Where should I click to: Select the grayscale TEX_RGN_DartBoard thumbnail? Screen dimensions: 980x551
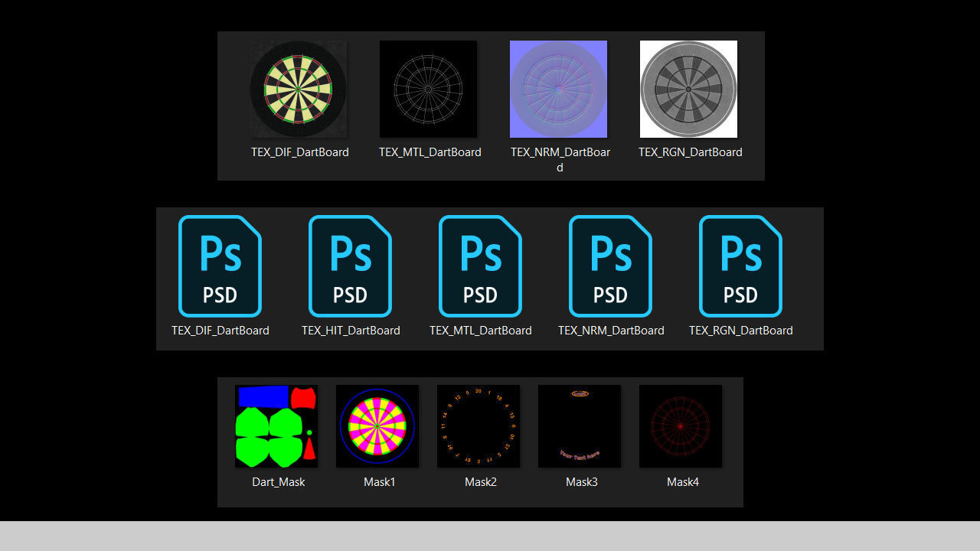pyautogui.click(x=688, y=89)
